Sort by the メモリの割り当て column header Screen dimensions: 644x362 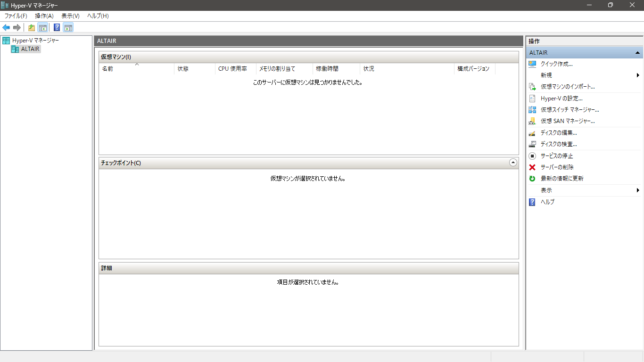click(x=284, y=69)
